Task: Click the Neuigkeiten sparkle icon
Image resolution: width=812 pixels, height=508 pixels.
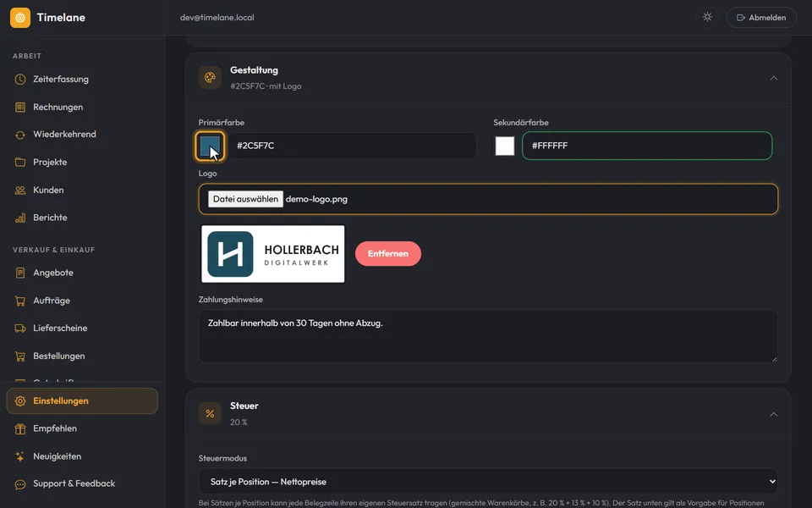Action: click(20, 456)
